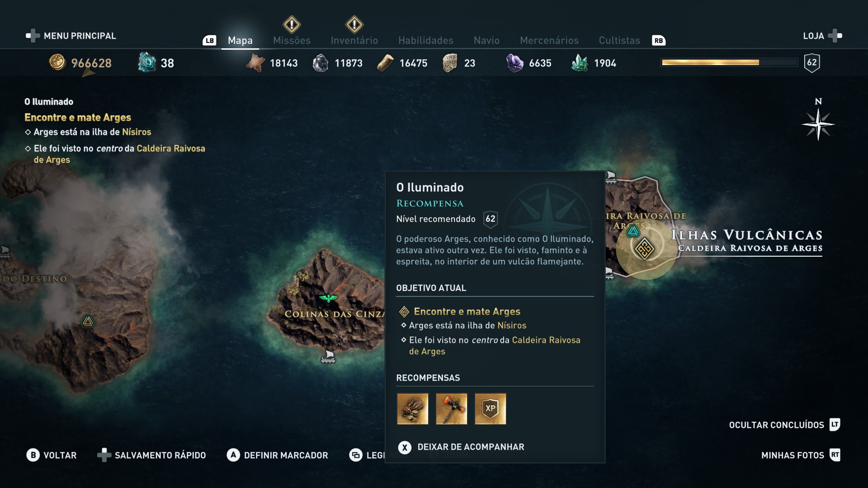The width and height of the screenshot is (868, 488).
Task: Click the XP progress bar
Action: [730, 62]
